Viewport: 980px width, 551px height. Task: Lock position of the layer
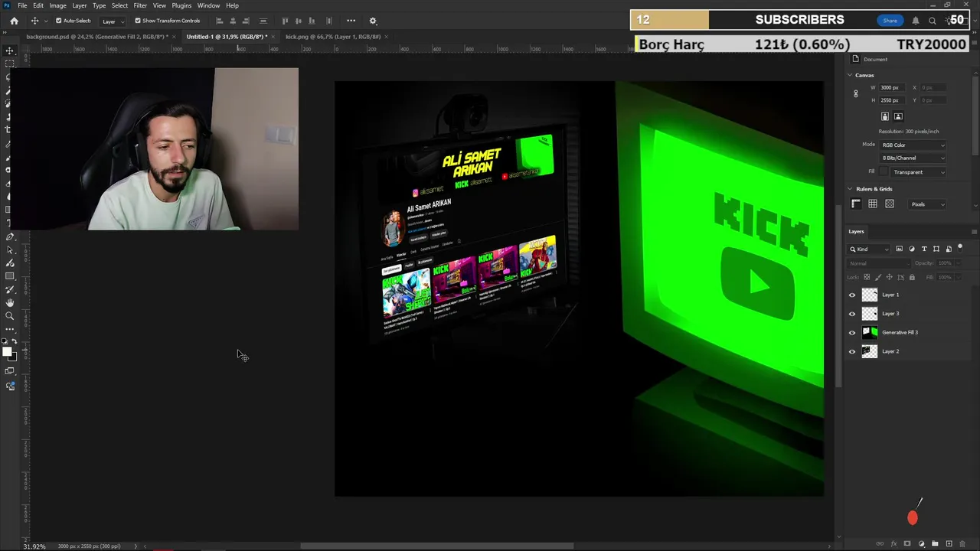[890, 277]
